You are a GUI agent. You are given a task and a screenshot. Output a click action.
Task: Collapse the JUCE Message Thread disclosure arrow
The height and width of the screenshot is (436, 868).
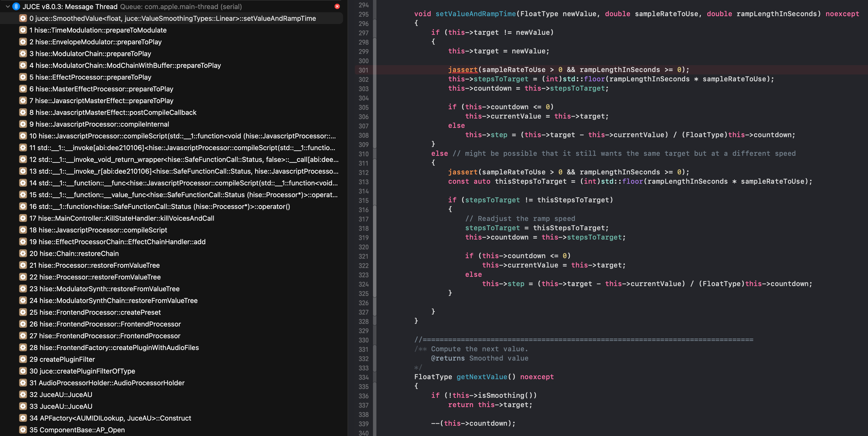pos(7,6)
